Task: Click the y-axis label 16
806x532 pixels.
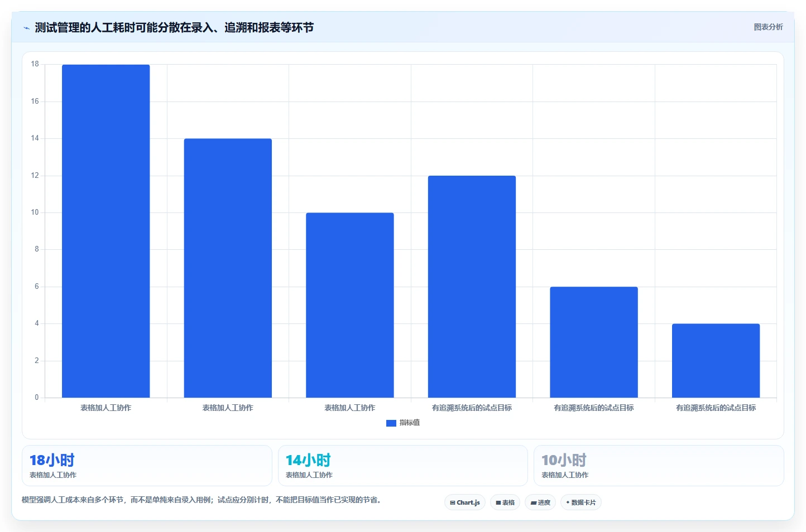Action: point(35,101)
